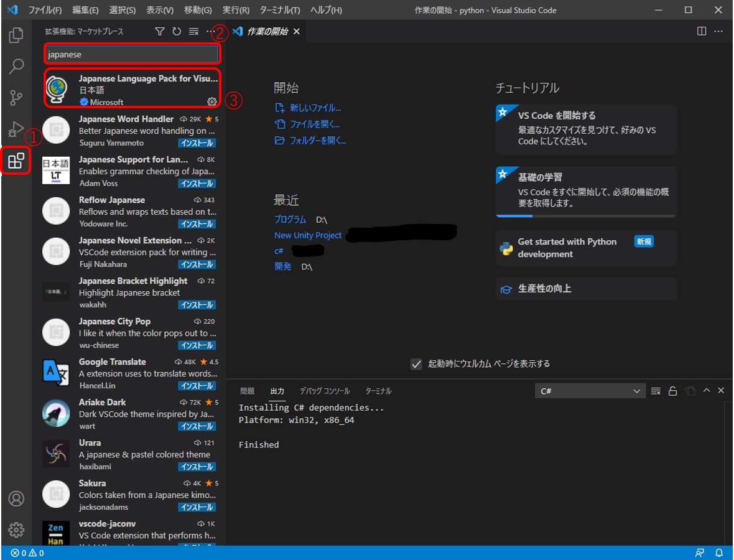Install Ariake Dark theme

click(x=197, y=427)
